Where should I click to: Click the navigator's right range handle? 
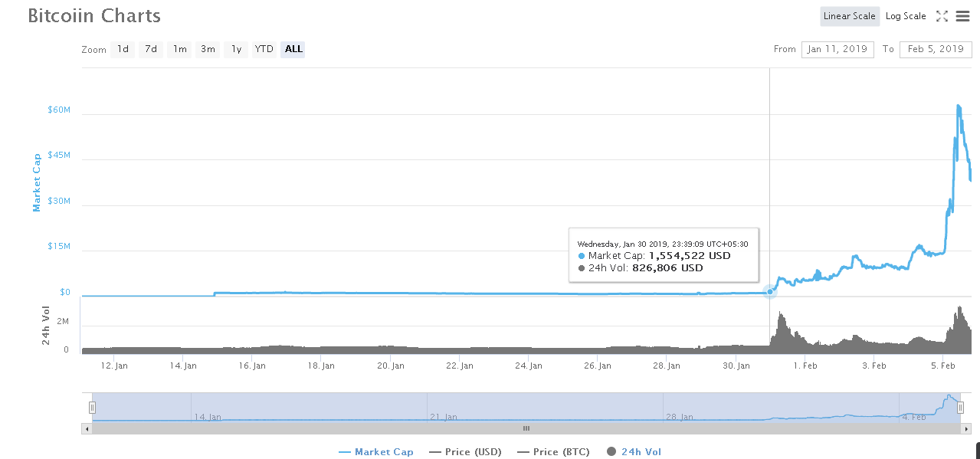click(960, 408)
